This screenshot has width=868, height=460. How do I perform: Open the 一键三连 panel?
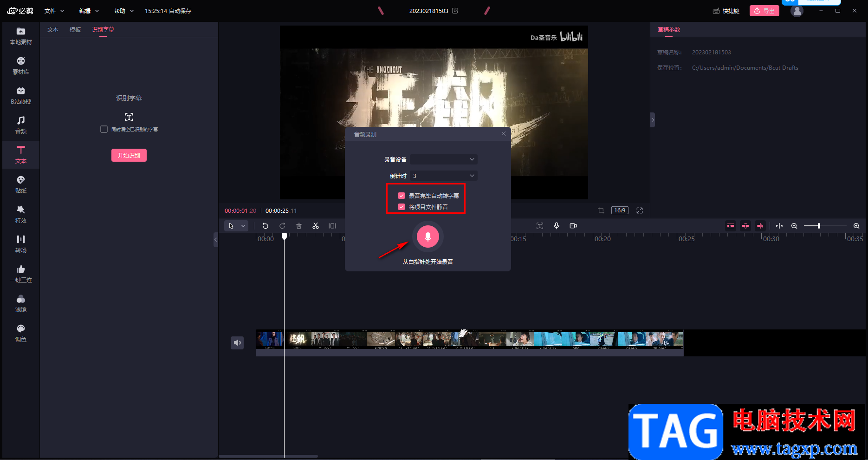[21, 274]
